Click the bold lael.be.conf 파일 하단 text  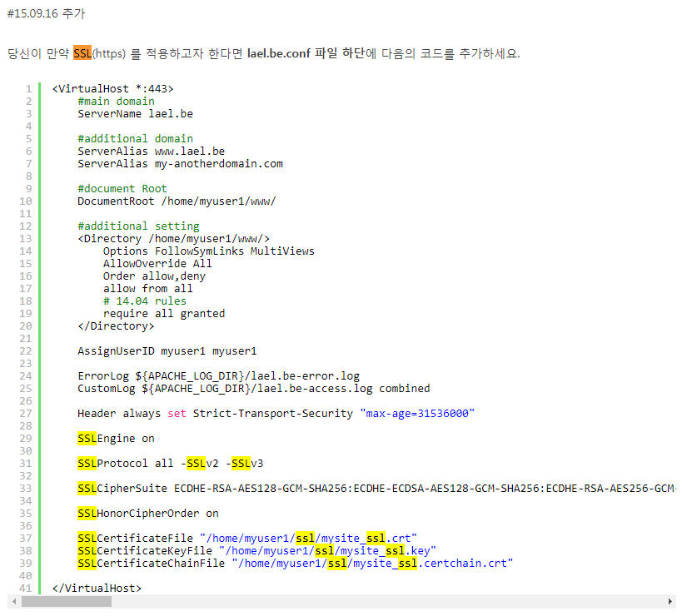coord(306,53)
